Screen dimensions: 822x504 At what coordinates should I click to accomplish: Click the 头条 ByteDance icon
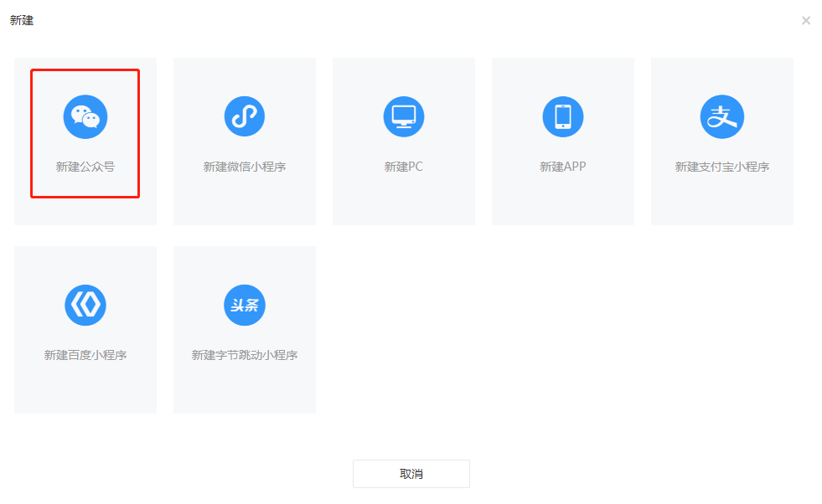pyautogui.click(x=245, y=305)
